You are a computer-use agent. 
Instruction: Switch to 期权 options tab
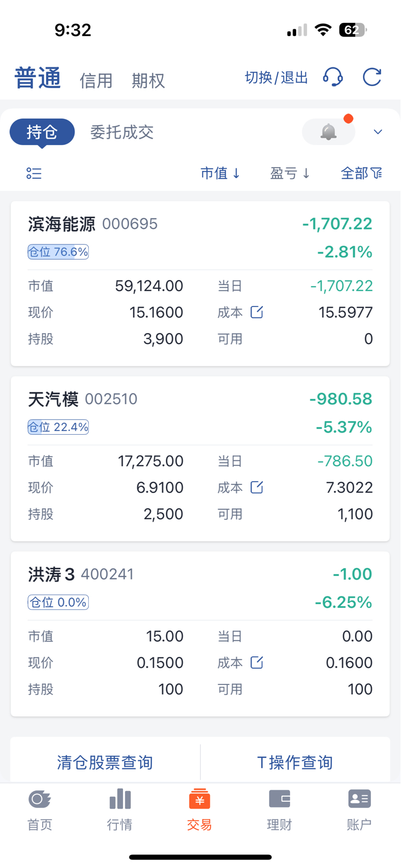pos(148,81)
